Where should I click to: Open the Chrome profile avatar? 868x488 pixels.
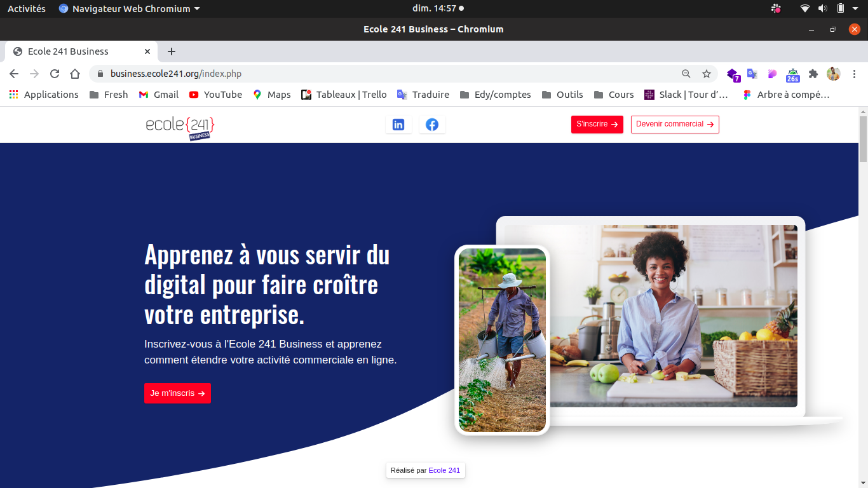(x=834, y=74)
